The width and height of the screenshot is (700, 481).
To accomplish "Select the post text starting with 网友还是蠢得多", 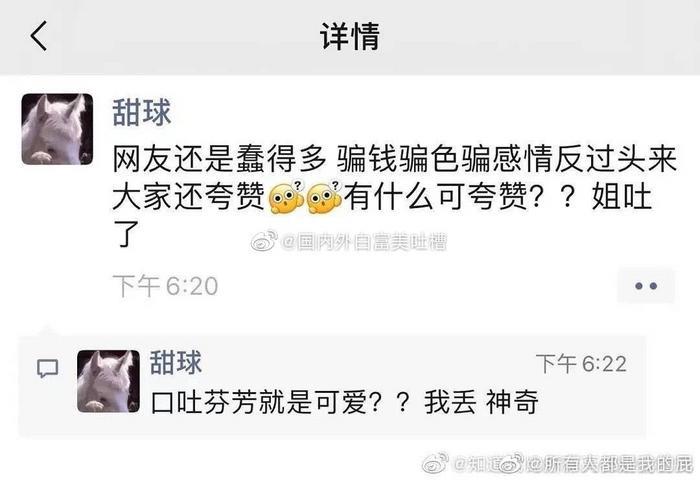I will tap(395, 196).
